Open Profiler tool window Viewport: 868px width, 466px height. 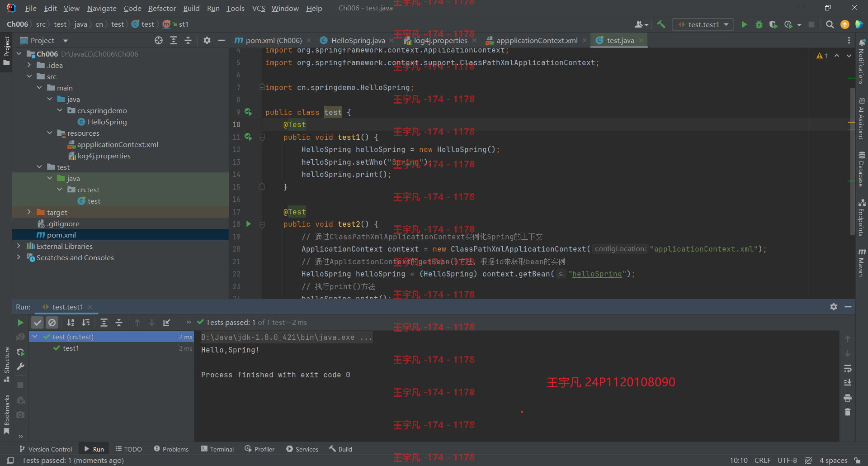260,449
